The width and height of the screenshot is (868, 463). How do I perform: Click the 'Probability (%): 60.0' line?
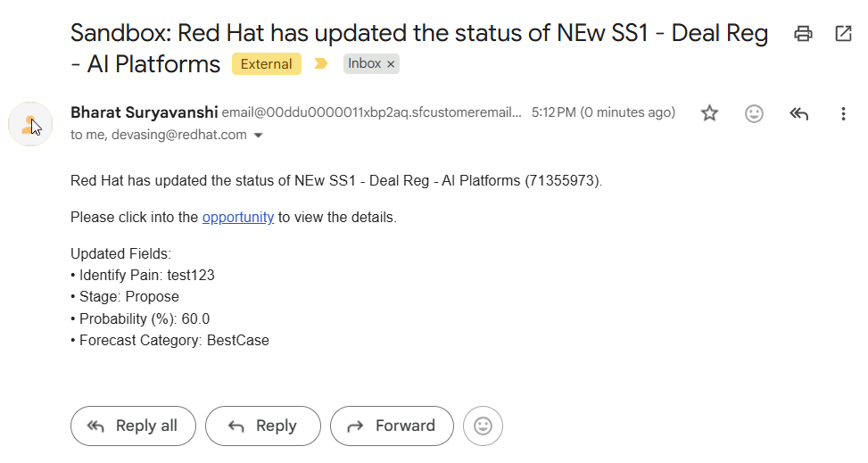pyautogui.click(x=140, y=319)
